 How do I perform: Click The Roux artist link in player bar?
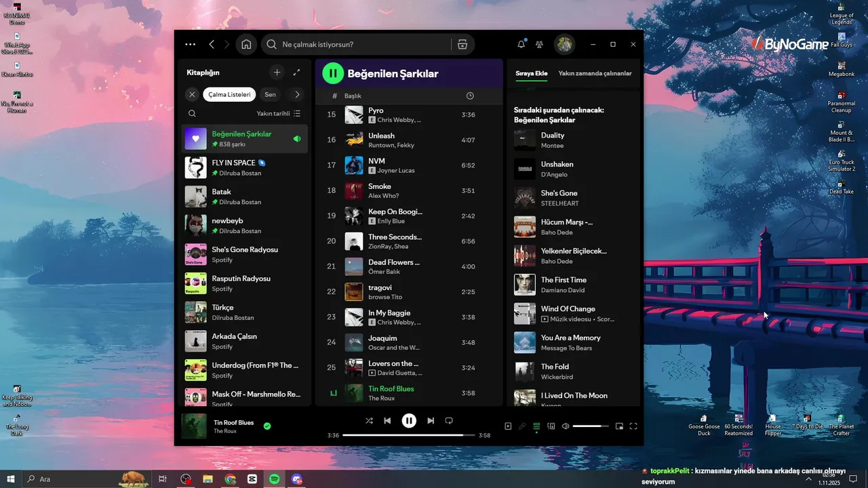click(x=225, y=431)
